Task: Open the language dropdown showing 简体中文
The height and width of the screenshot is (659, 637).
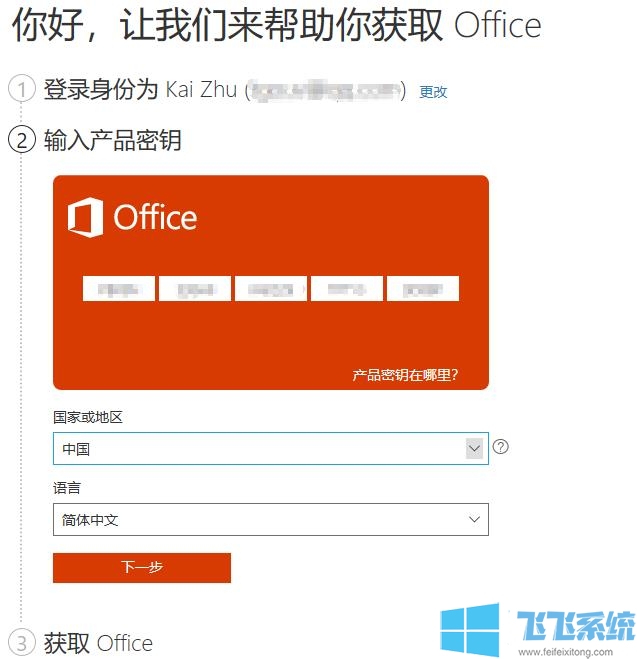Action: [x=271, y=519]
